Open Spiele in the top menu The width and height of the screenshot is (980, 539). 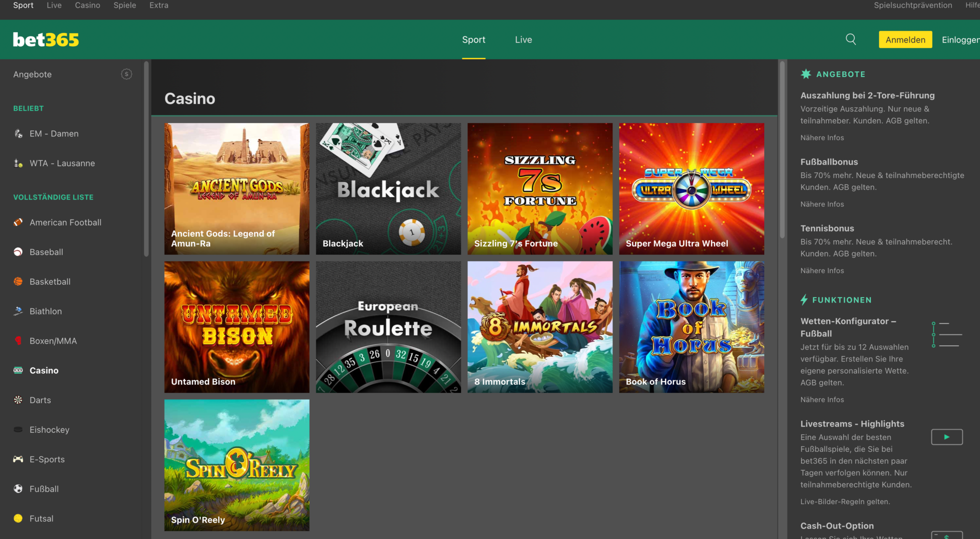point(124,5)
